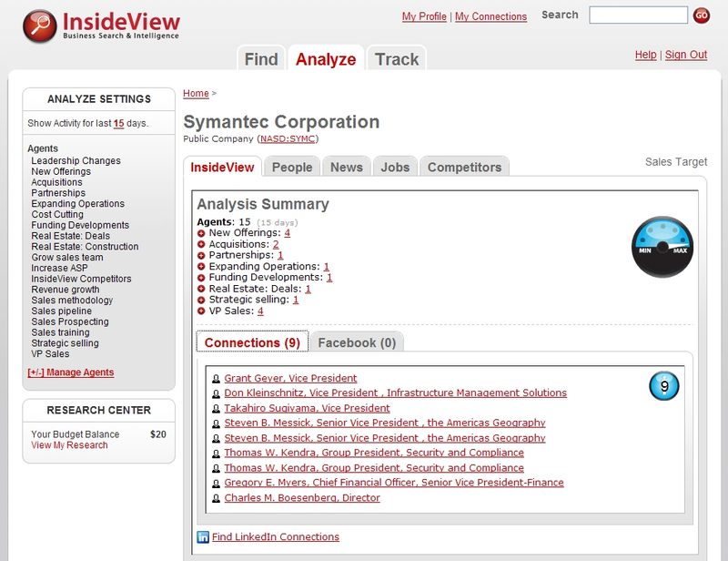
Task: Open the Track main tab
Action: click(397, 59)
